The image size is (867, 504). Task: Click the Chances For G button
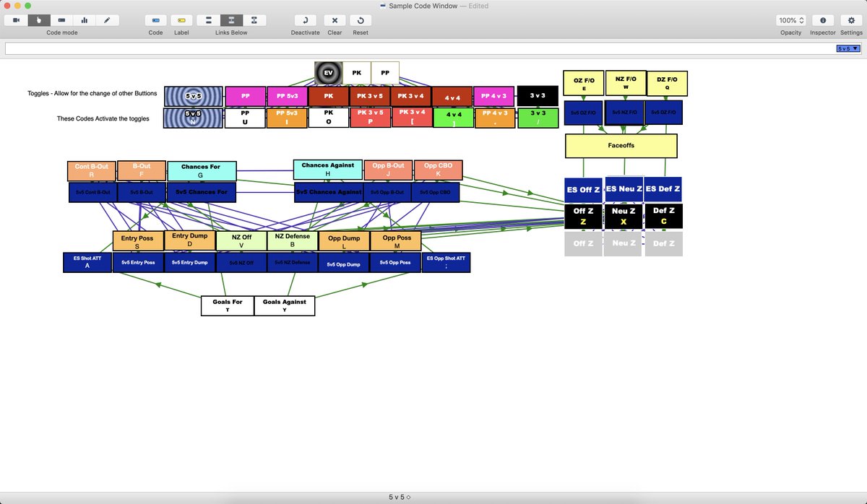pyautogui.click(x=202, y=171)
